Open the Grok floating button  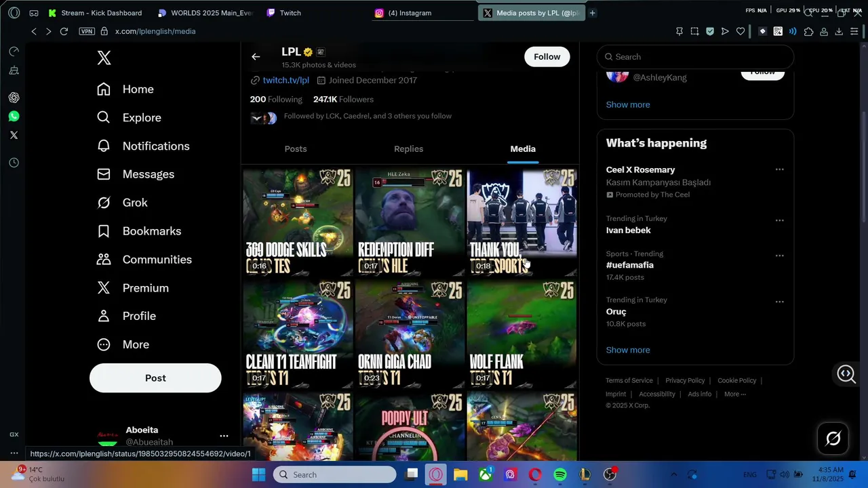[833, 439]
